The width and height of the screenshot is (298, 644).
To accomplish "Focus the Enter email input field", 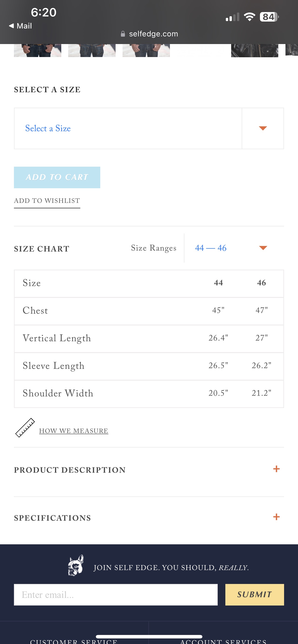I will (116, 594).
